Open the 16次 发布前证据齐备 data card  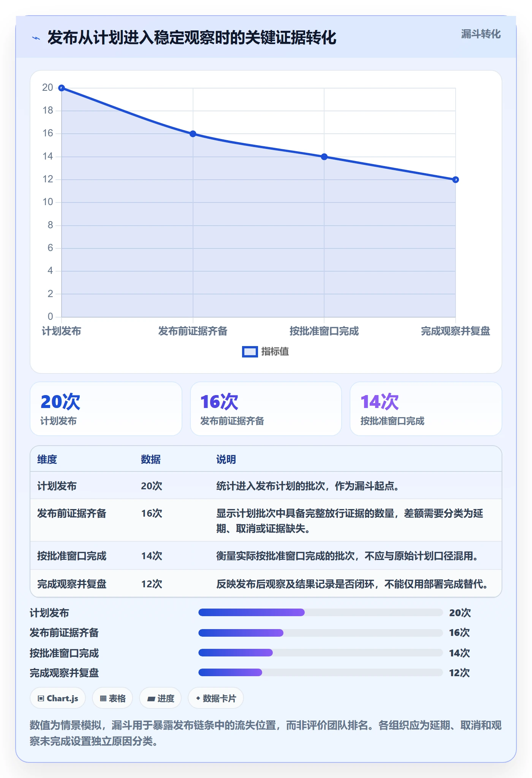tap(266, 409)
